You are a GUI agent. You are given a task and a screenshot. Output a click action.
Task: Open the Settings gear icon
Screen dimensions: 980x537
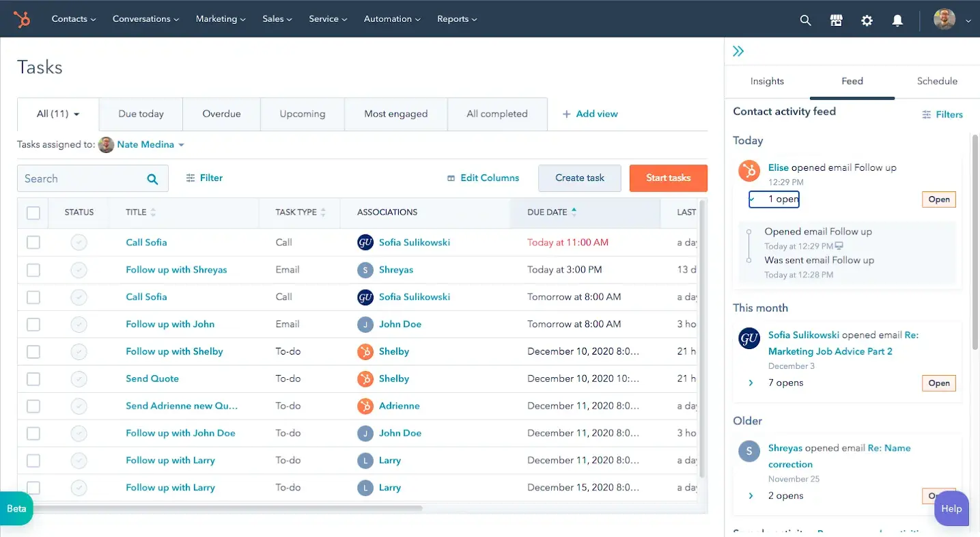click(867, 20)
